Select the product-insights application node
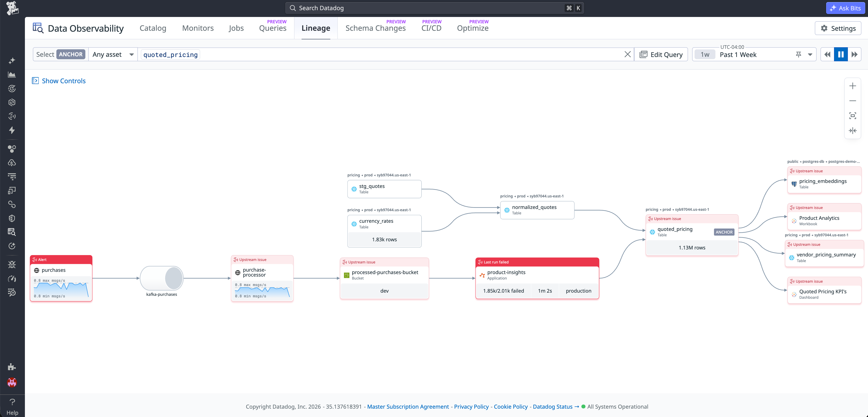This screenshot has height=417, width=868. [x=537, y=278]
